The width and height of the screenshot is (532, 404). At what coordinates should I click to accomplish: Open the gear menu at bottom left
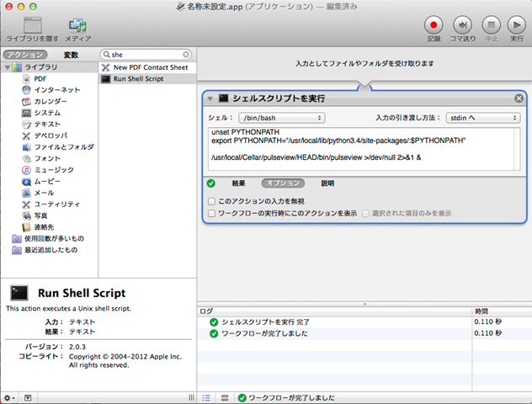pyautogui.click(x=9, y=397)
